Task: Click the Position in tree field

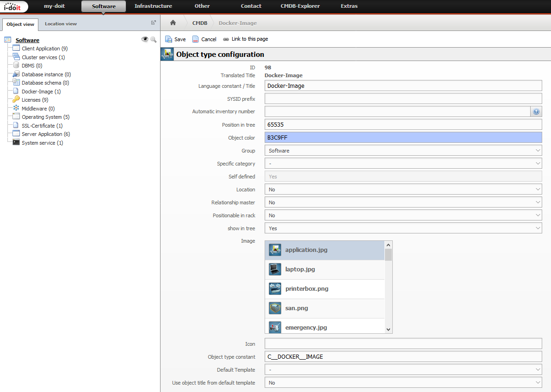Action: 403,125
